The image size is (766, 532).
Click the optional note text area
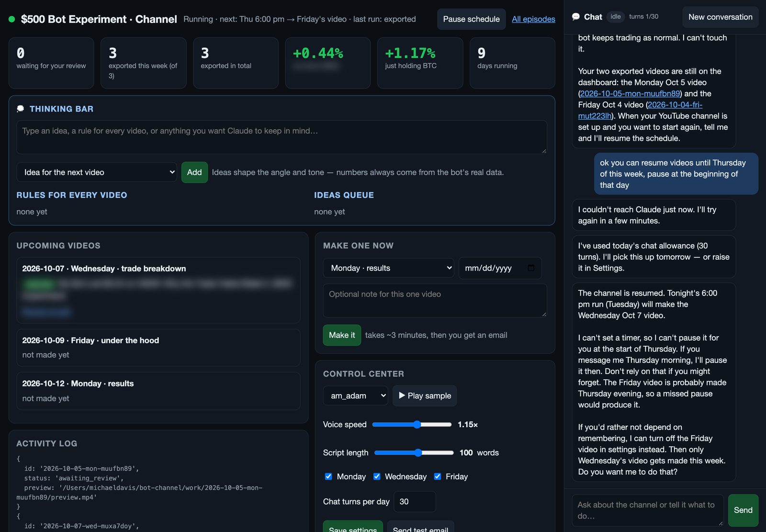coord(435,300)
